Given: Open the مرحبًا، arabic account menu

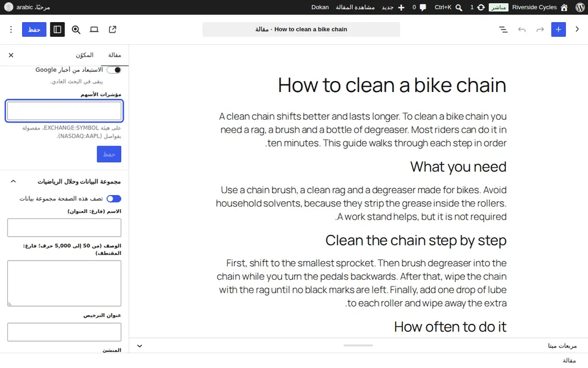Looking at the screenshot, I should [x=27, y=7].
